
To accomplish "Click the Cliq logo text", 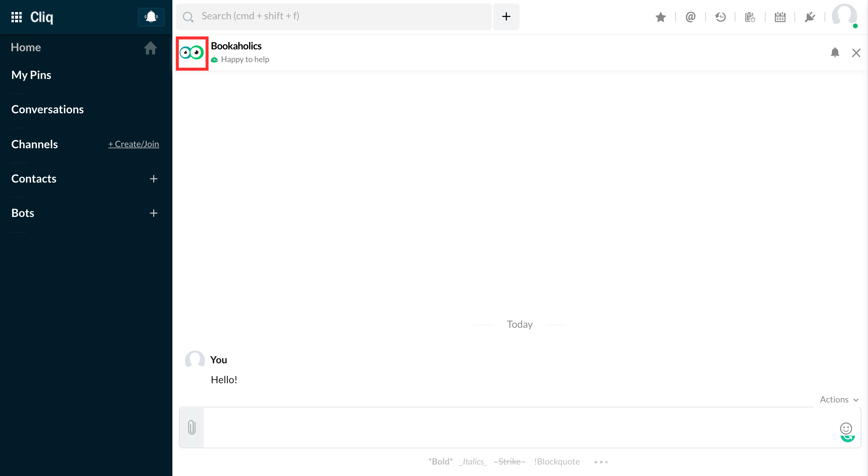I will 42,17.
